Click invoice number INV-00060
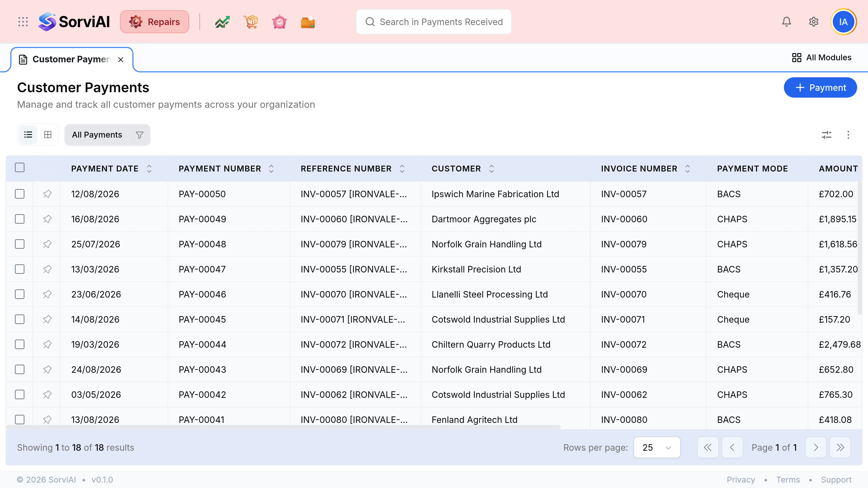The width and height of the screenshot is (868, 488). click(x=624, y=219)
